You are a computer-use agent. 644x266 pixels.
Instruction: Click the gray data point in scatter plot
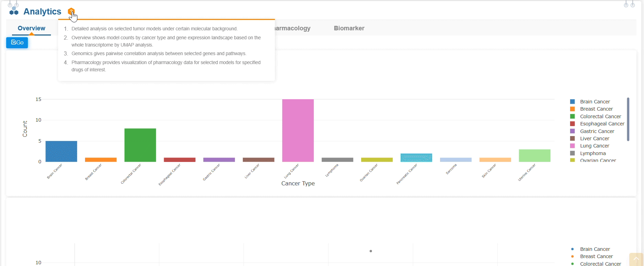click(371, 251)
